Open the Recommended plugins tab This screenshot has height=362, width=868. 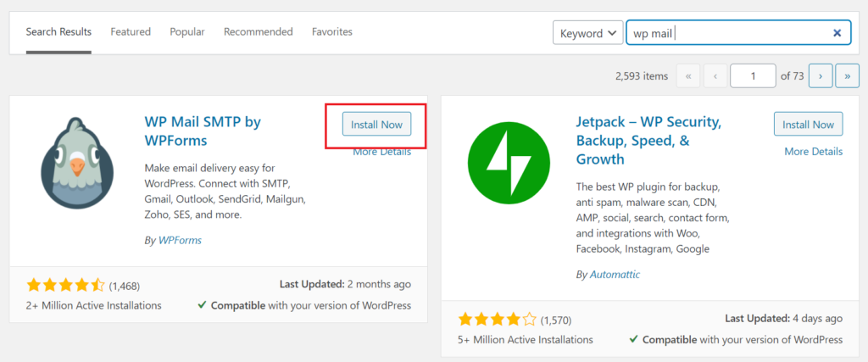(258, 32)
